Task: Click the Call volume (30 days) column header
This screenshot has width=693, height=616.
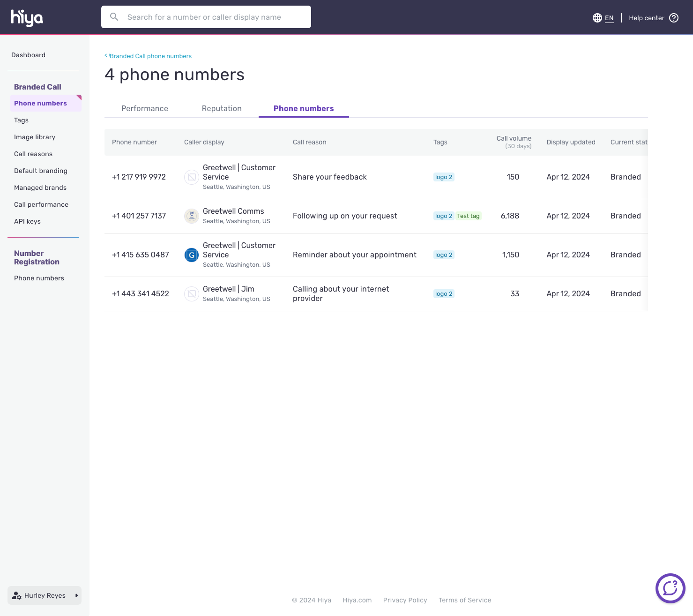Action: point(514,142)
